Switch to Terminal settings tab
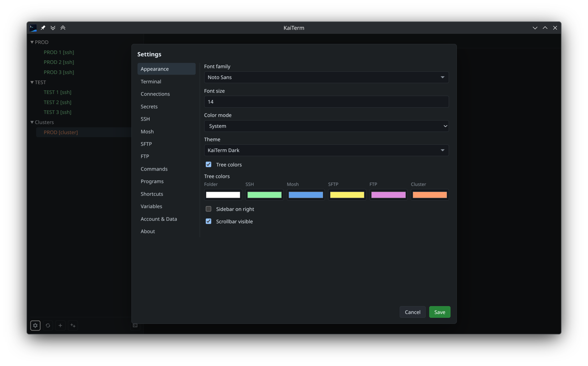The image size is (588, 366). (x=166, y=82)
